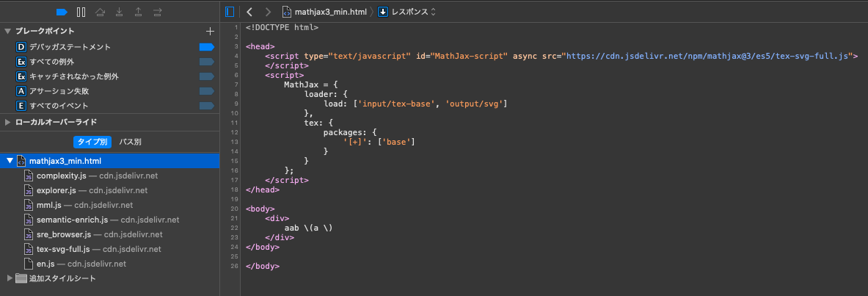Screen dimensions: 868x296
Task: Expand the ローカルオーバーライド section
Action: (x=8, y=122)
